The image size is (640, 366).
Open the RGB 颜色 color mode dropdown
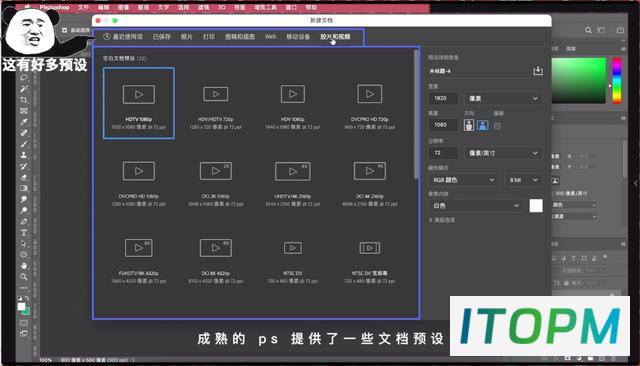point(463,180)
